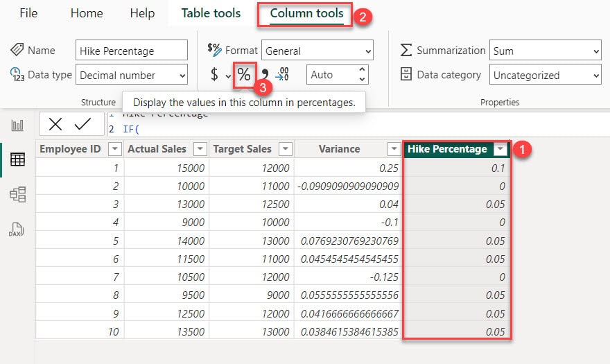This screenshot has width=610, height=364.
Task: Select Variance cell 0.0769230769230769
Action: (349, 241)
